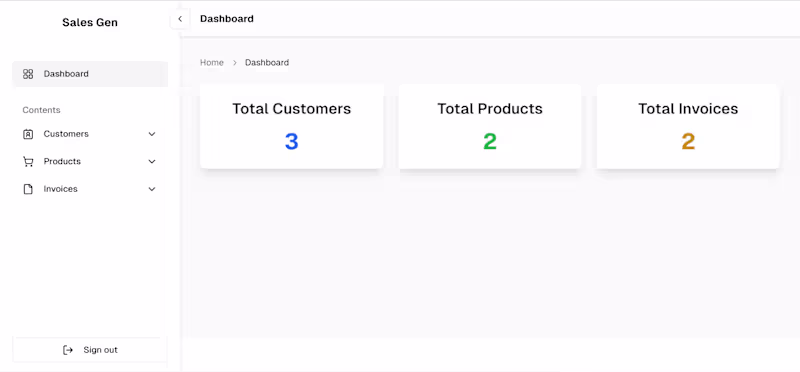Click the Sign out arrow icon
The width and height of the screenshot is (800, 372).
[68, 350]
